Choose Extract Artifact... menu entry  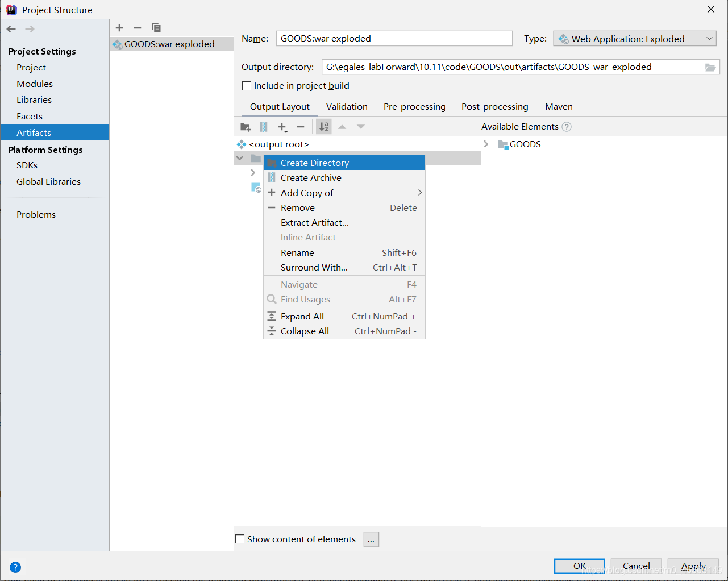click(x=344, y=222)
